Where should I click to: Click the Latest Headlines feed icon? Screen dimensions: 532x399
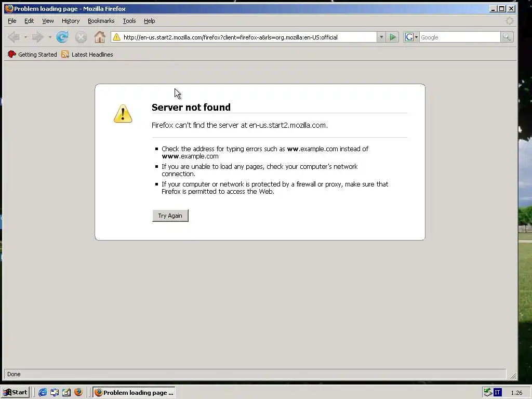(x=65, y=54)
